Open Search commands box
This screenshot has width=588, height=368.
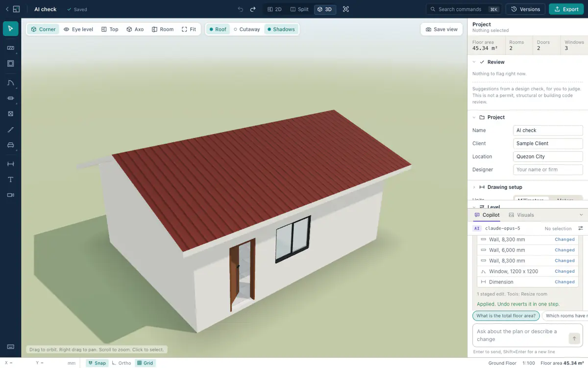[464, 9]
